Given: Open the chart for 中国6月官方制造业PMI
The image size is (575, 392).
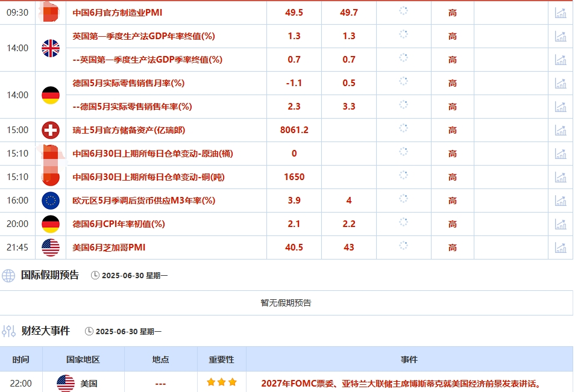Looking at the screenshot, I should coord(561,12).
